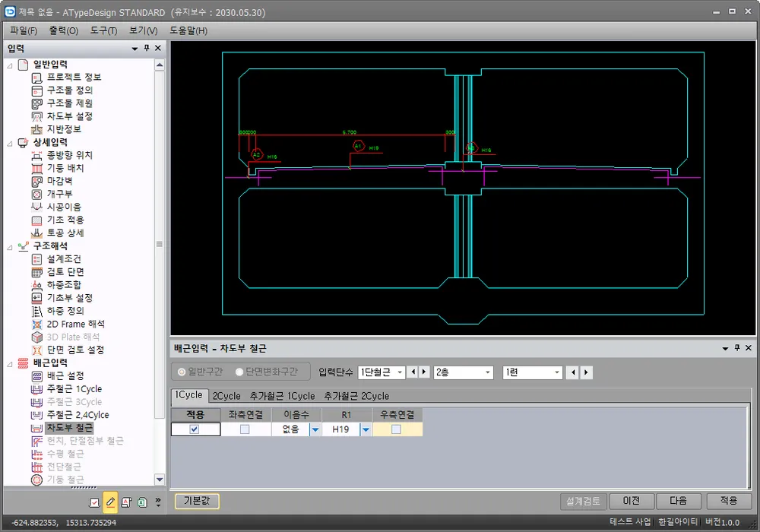Pin the 입력 panel
The height and width of the screenshot is (532, 760).
(x=147, y=48)
